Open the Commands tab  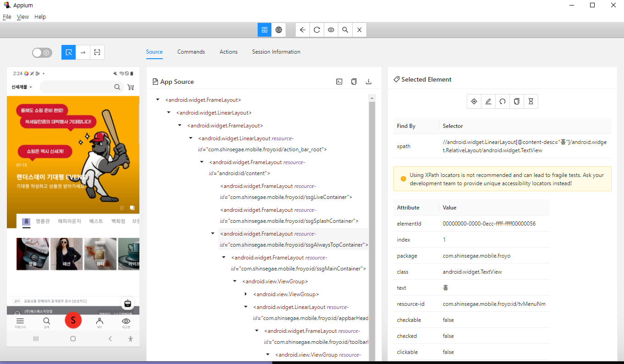(191, 52)
